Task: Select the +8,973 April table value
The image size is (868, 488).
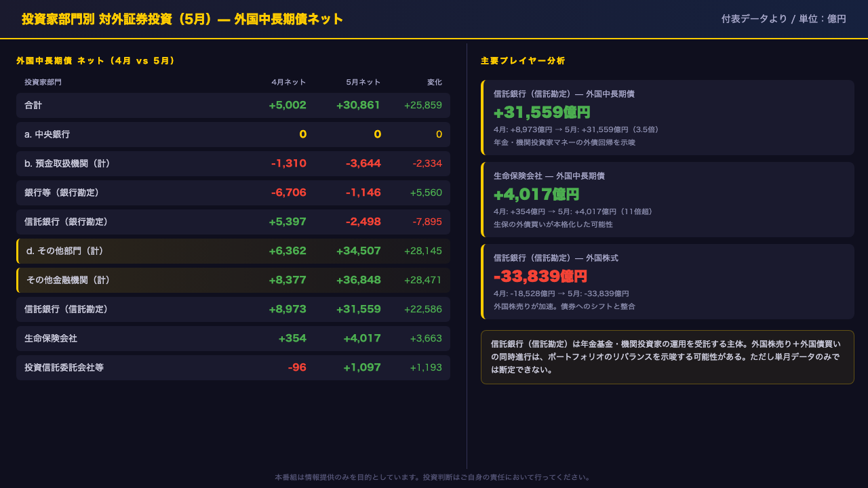Action: pos(288,310)
